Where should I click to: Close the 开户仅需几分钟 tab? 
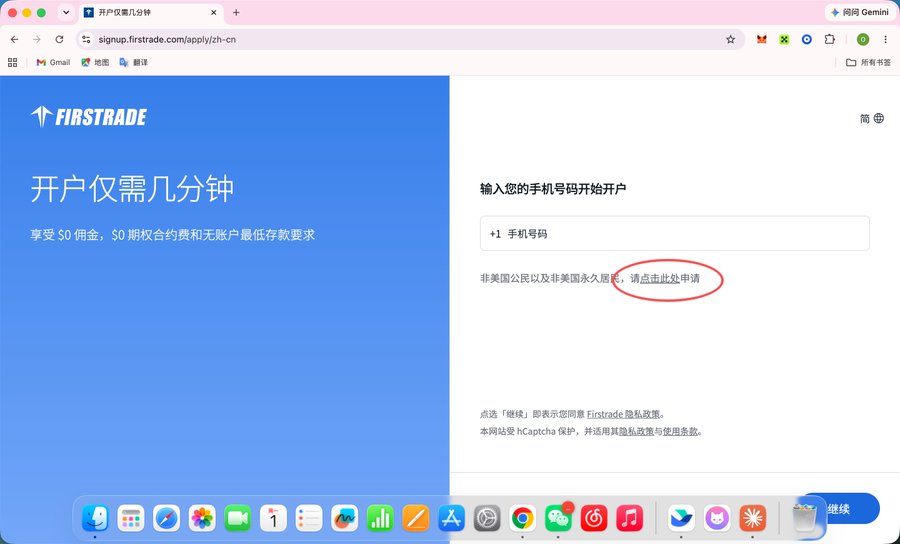click(214, 13)
